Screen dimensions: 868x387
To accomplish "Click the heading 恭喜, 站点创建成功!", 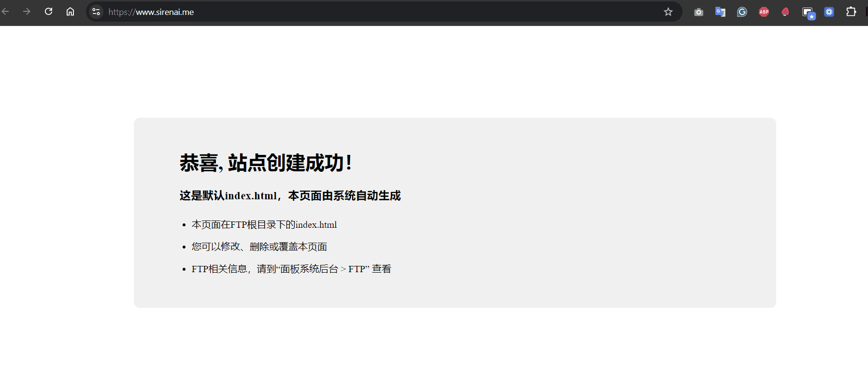I will pos(266,163).
